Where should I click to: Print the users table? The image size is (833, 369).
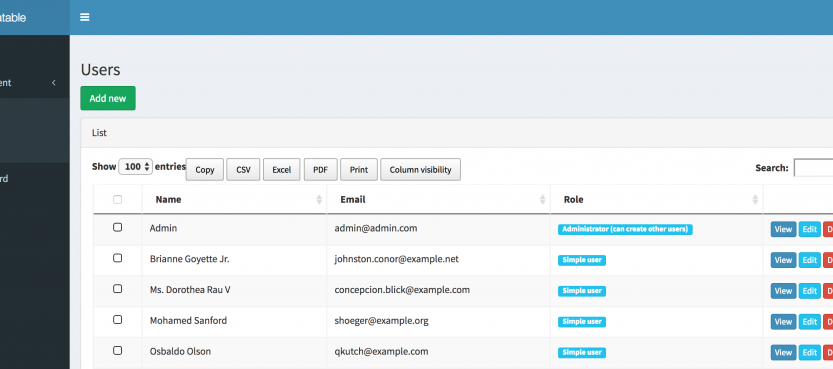pyautogui.click(x=359, y=169)
